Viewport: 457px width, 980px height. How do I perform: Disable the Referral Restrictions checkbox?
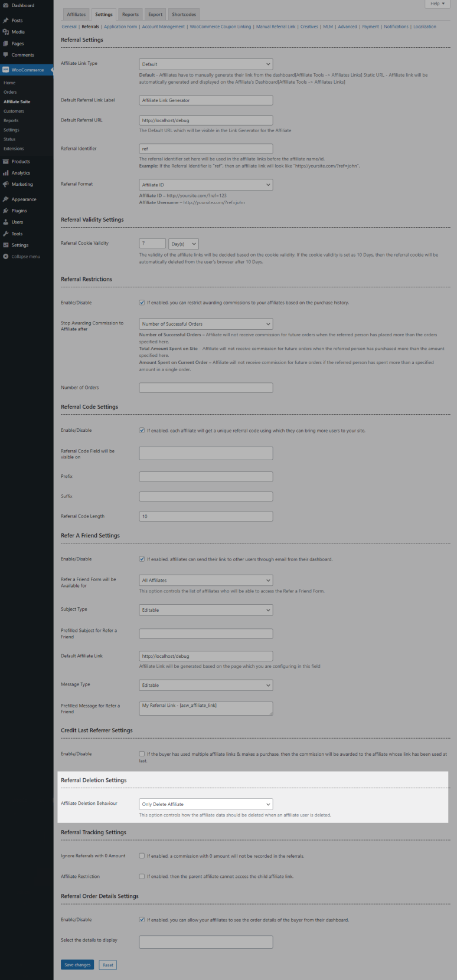click(x=142, y=303)
